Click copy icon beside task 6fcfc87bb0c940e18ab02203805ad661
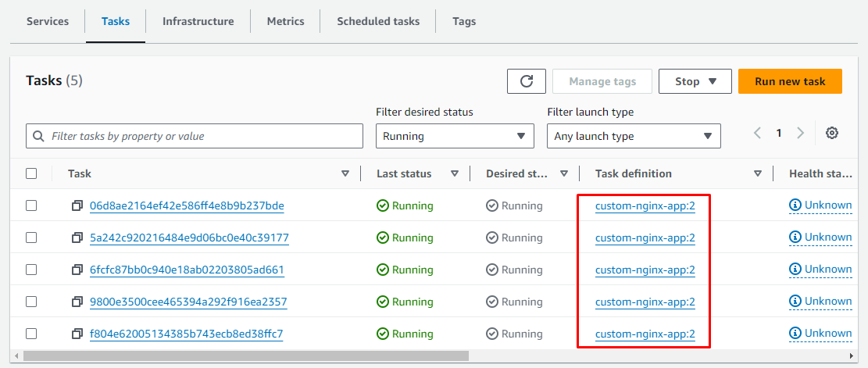 pos(77,270)
